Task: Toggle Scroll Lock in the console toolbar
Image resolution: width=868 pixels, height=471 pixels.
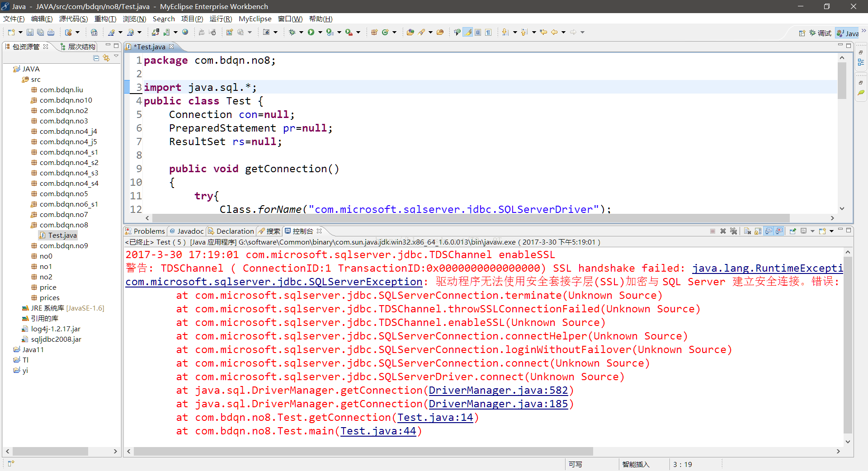Action: click(x=758, y=231)
